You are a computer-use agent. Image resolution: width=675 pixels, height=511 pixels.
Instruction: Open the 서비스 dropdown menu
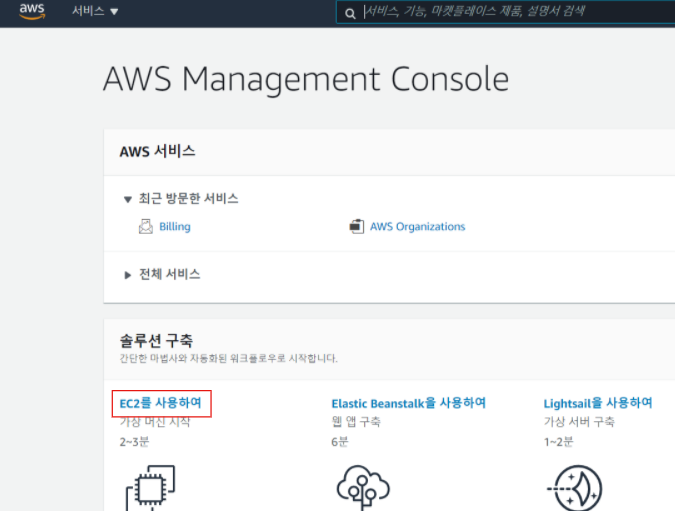95,11
